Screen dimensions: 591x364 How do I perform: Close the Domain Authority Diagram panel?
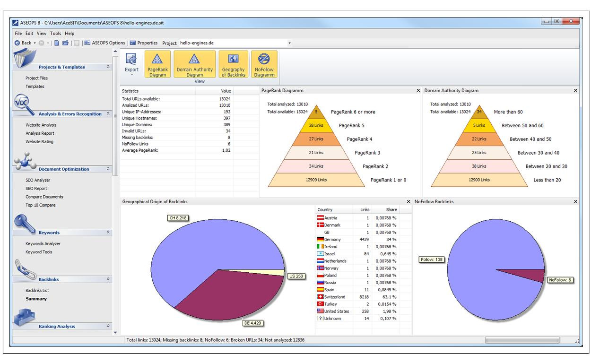575,90
